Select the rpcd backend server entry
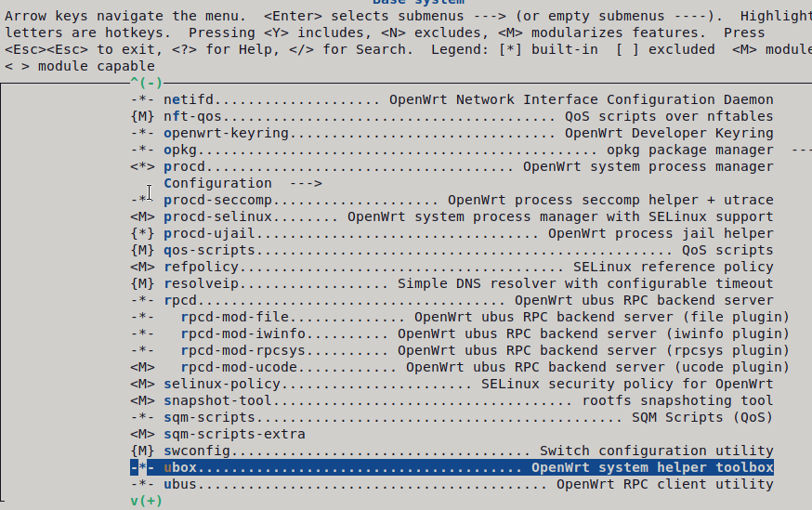This screenshot has width=812, height=510. pyautogui.click(x=468, y=300)
